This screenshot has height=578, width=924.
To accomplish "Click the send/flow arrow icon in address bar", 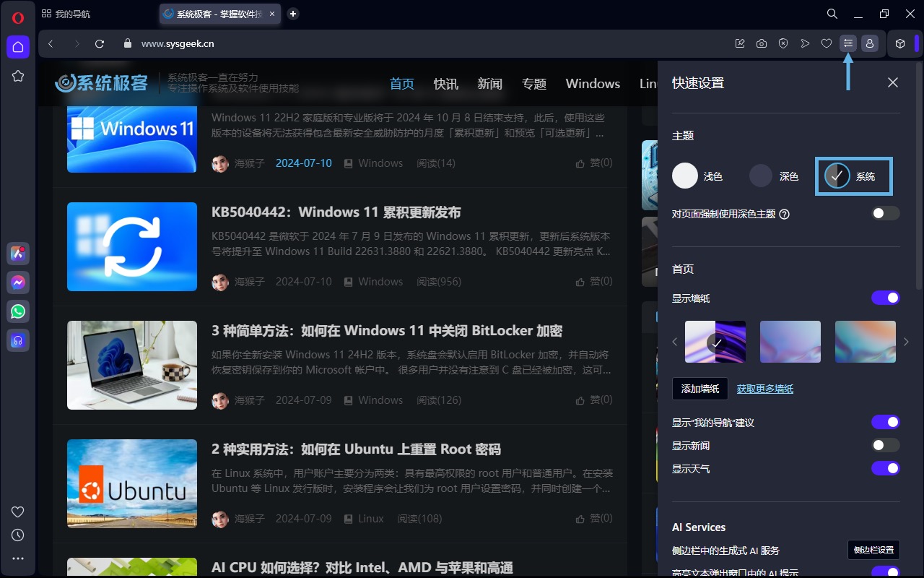I will coord(805,43).
